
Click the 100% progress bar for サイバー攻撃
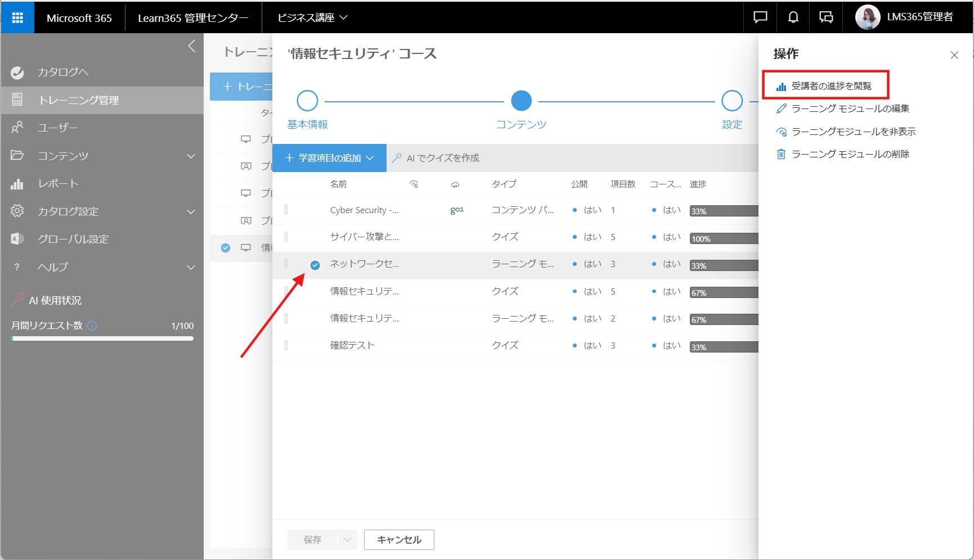tap(724, 238)
